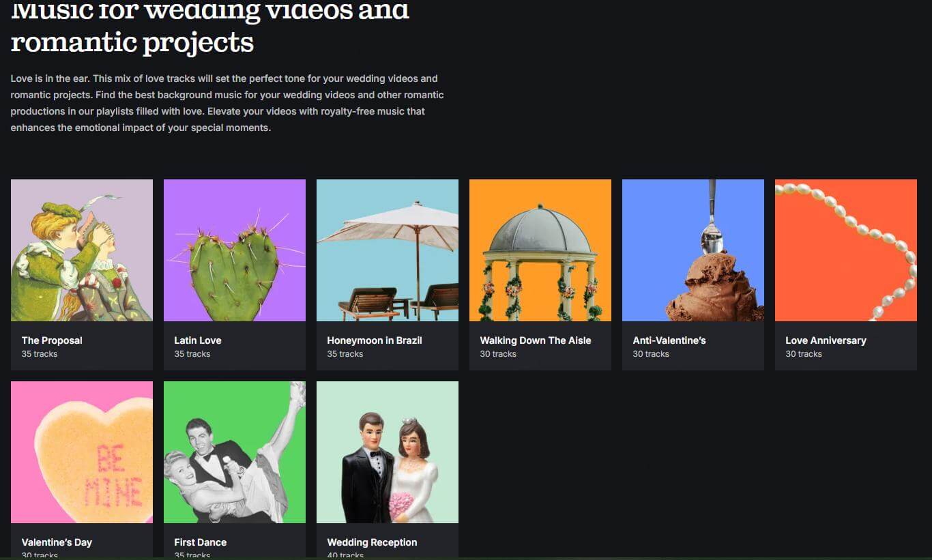Select the Wedding Reception cake topper image

pyautogui.click(x=388, y=452)
